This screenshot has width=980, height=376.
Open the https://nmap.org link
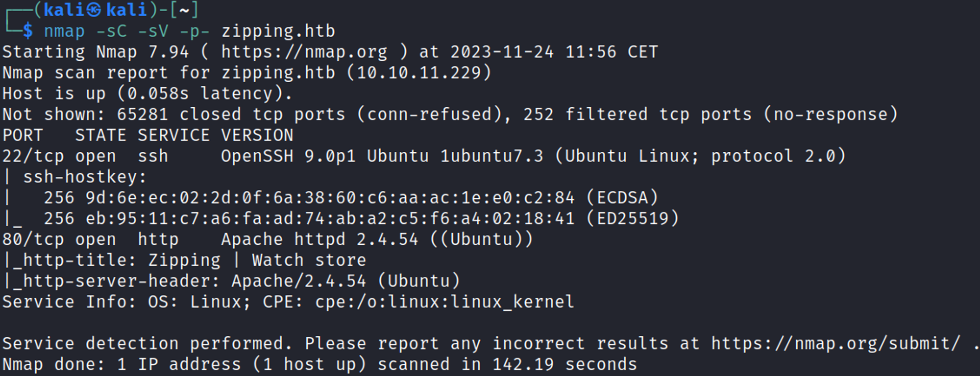click(x=304, y=52)
